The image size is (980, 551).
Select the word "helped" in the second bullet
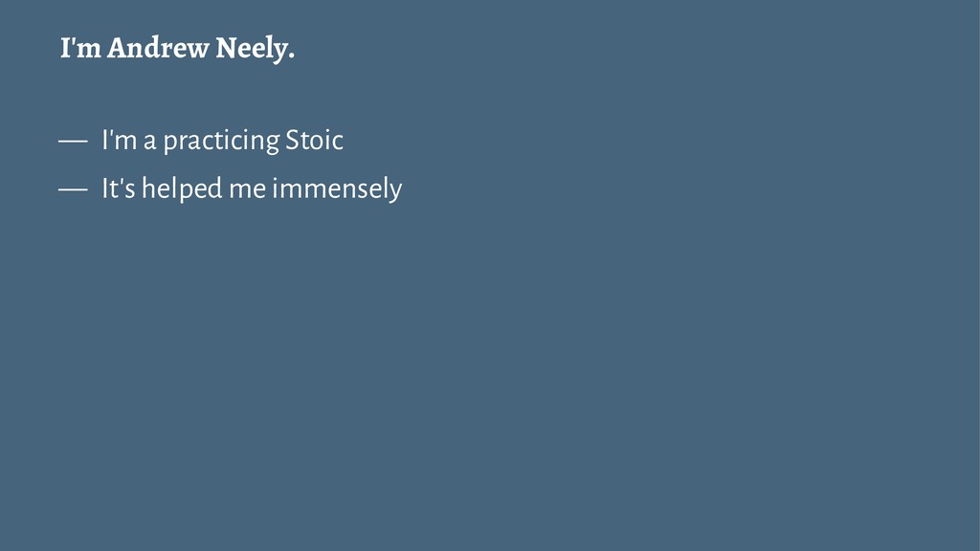tap(182, 189)
